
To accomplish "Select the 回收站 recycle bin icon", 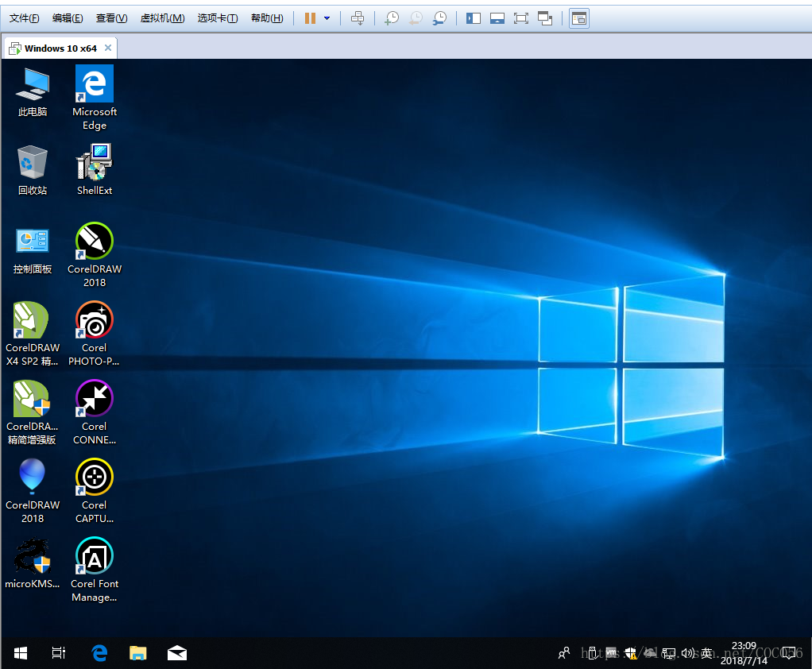I will tap(33, 170).
